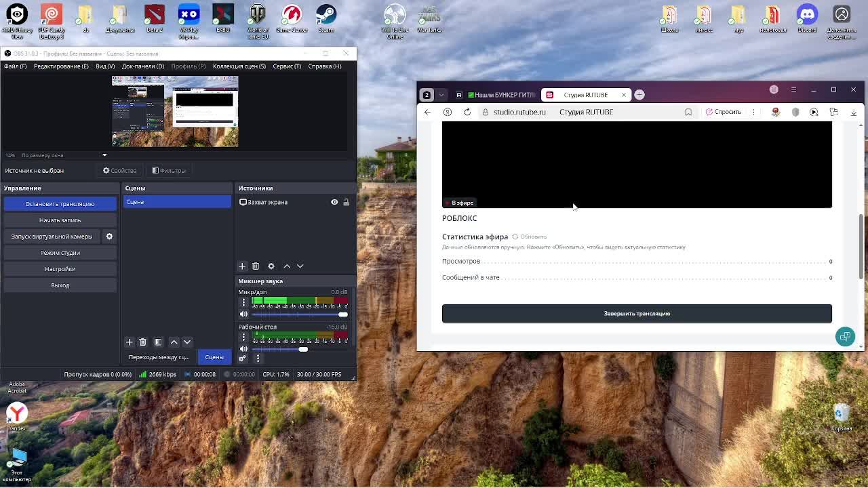Open the RUTUBE support chat bubble
Screen dimensions: 868x488
coord(845,336)
